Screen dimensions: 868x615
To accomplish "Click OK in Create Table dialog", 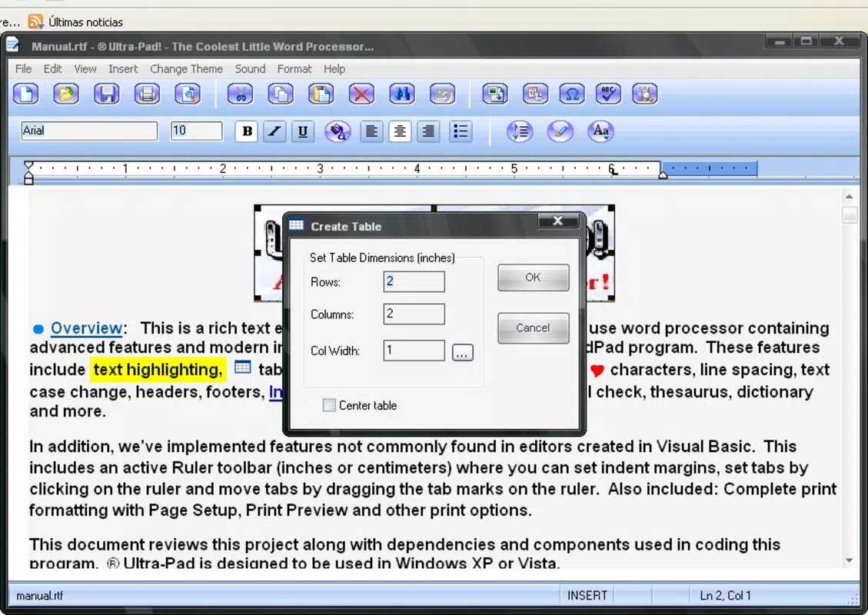I will click(x=533, y=278).
